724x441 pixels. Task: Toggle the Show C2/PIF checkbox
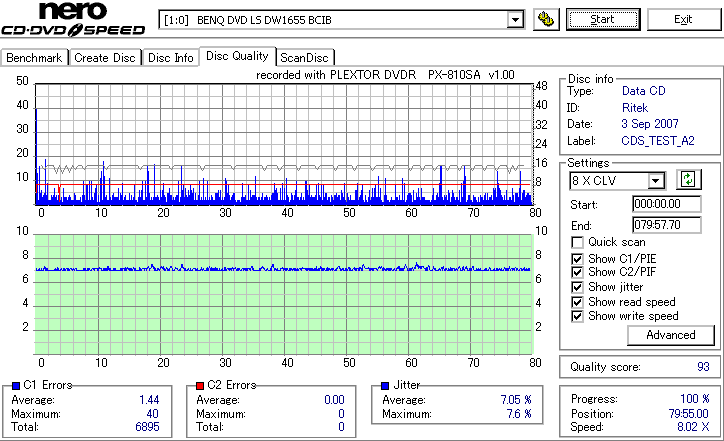point(577,272)
